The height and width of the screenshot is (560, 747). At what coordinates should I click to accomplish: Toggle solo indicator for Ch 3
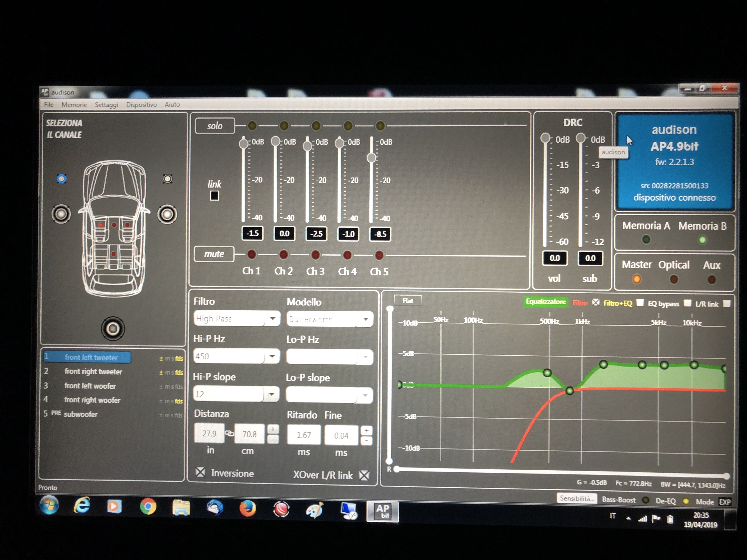click(x=316, y=126)
